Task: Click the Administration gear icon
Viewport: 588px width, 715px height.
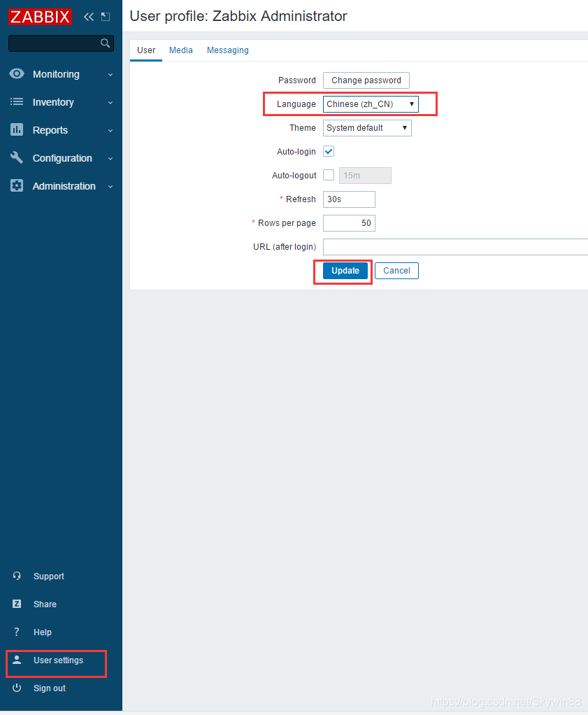Action: [x=17, y=185]
